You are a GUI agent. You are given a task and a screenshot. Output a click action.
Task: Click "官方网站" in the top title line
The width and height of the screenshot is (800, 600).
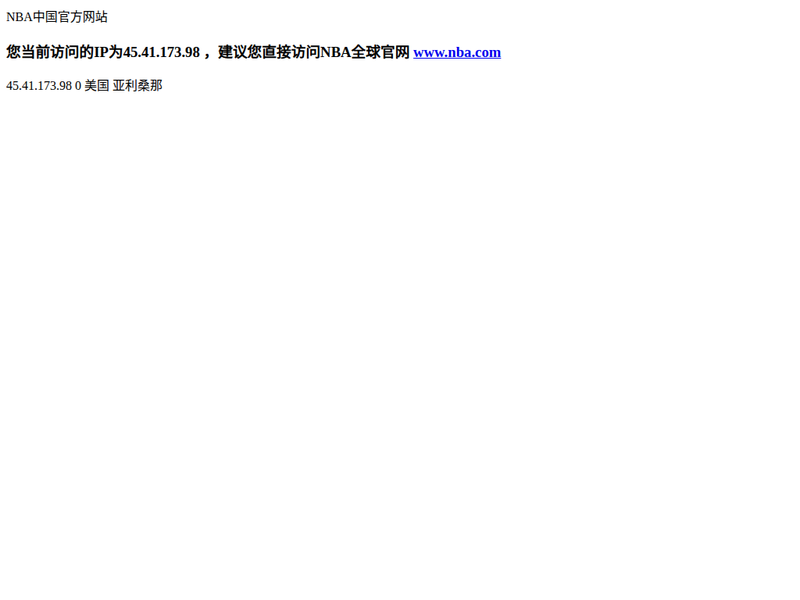point(83,17)
